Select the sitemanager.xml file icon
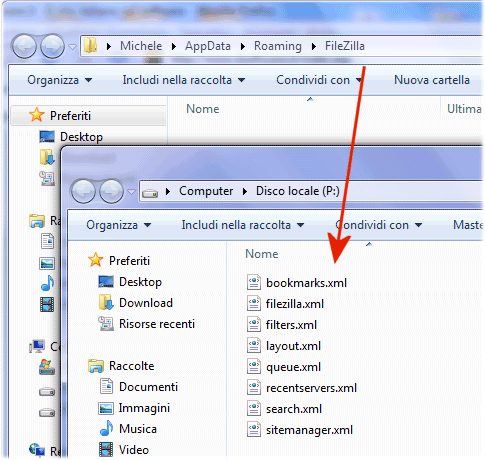 click(x=254, y=430)
